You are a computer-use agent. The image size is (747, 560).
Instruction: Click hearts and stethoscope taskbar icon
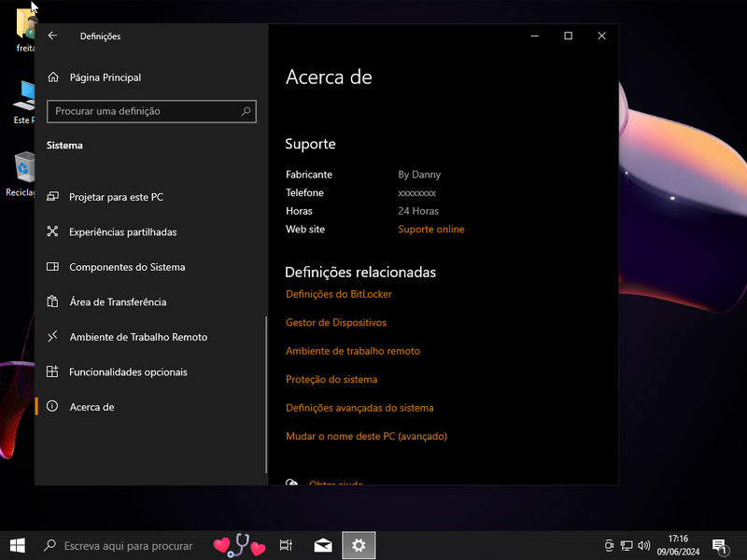point(239,545)
